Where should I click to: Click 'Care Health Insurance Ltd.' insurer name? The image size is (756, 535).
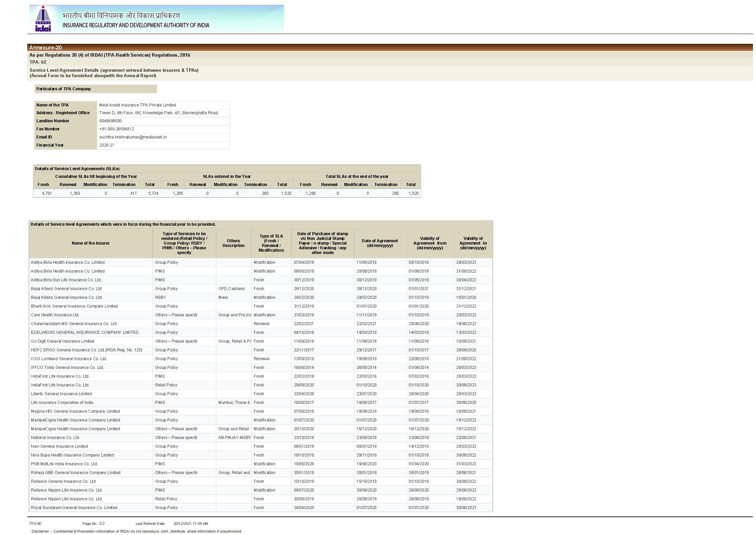click(x=55, y=315)
